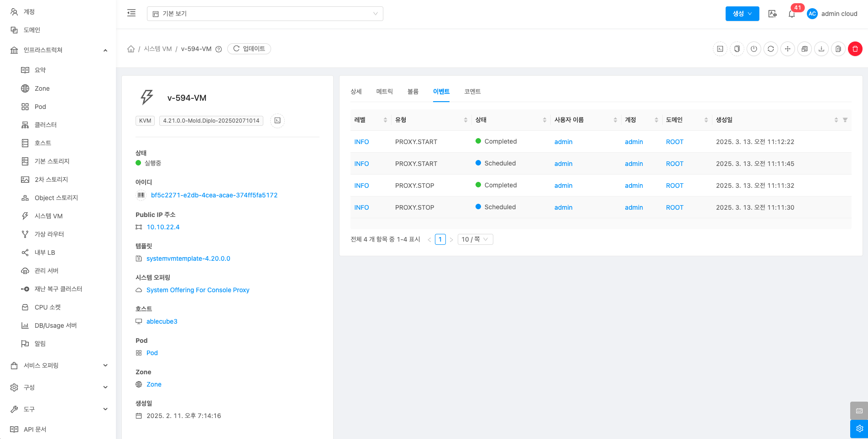Select 가상 라우터 in the sidebar

pyautogui.click(x=49, y=234)
